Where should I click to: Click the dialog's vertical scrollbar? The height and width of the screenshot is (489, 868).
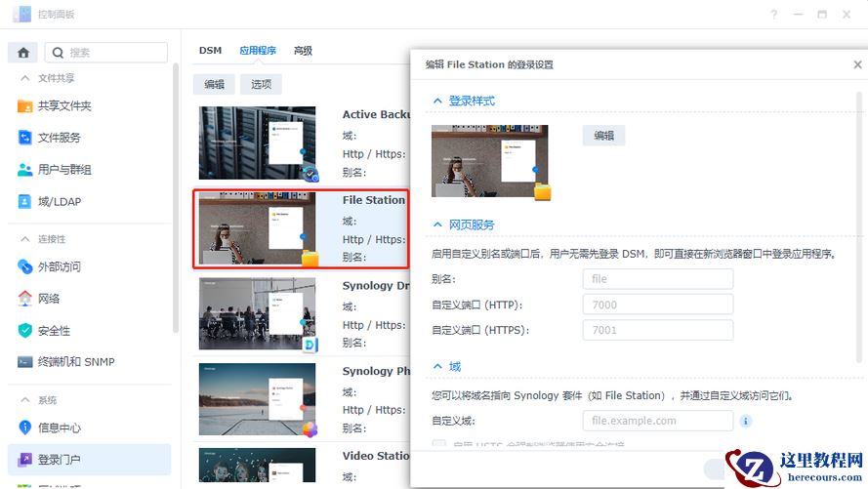[859, 227]
